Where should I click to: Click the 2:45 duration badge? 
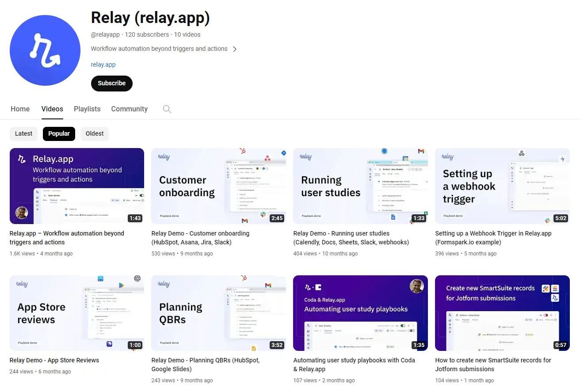[x=277, y=218]
